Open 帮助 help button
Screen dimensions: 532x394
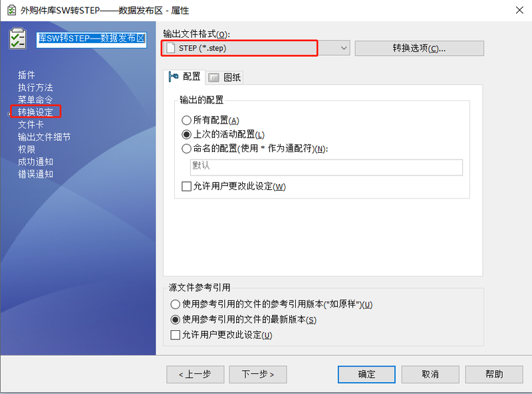pyautogui.click(x=494, y=374)
